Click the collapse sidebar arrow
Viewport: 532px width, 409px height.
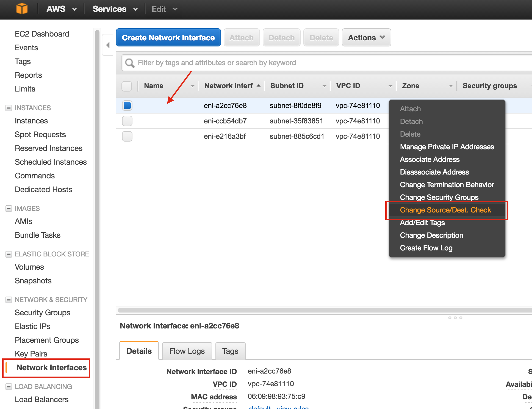pos(108,45)
